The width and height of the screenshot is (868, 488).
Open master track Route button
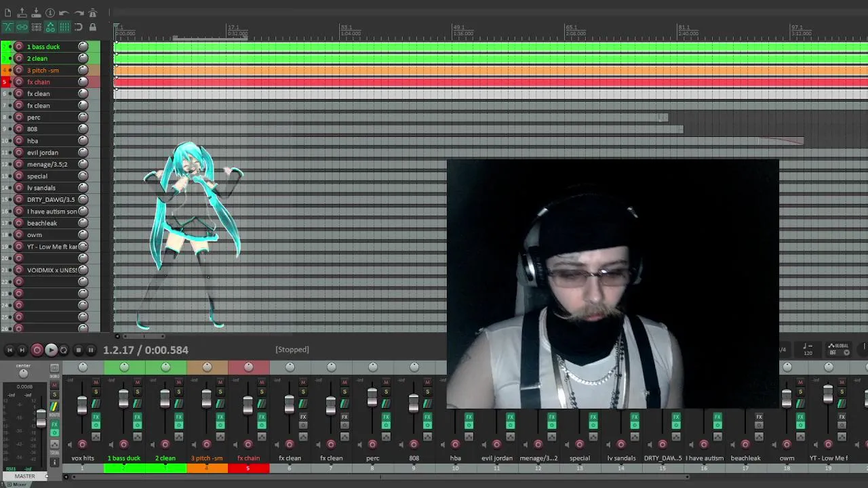coord(54,407)
